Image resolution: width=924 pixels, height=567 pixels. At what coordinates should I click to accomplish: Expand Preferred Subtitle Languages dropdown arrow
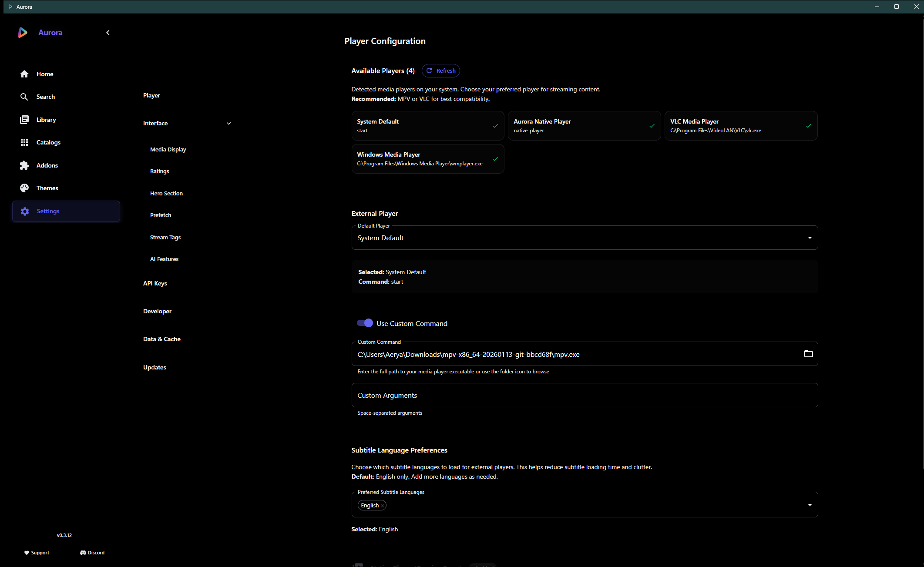click(x=810, y=505)
